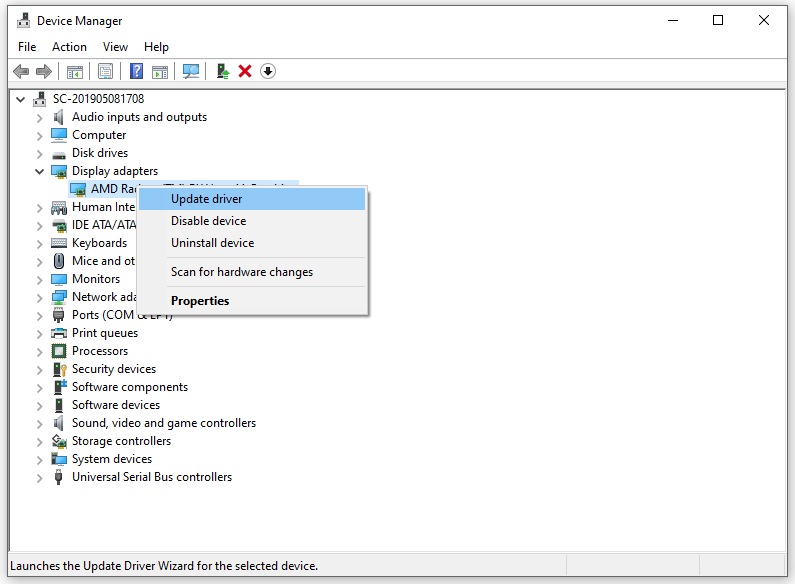Maximize the Device Manager window

(x=718, y=20)
